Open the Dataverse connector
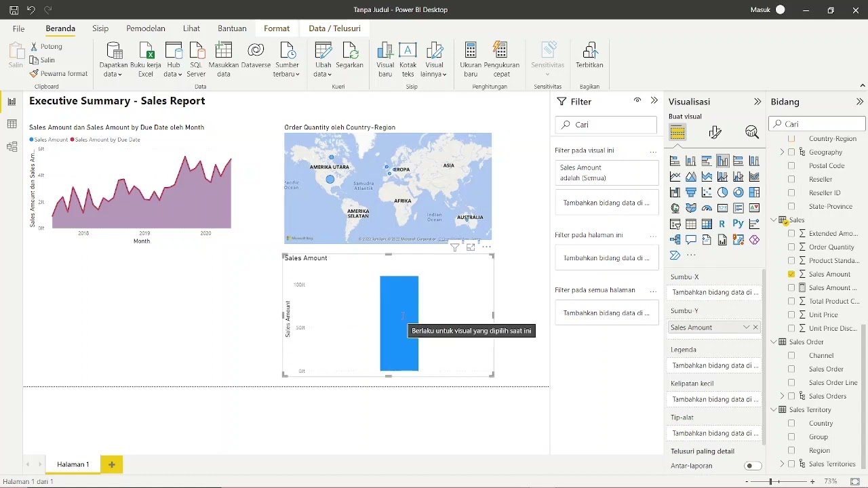 (256, 56)
